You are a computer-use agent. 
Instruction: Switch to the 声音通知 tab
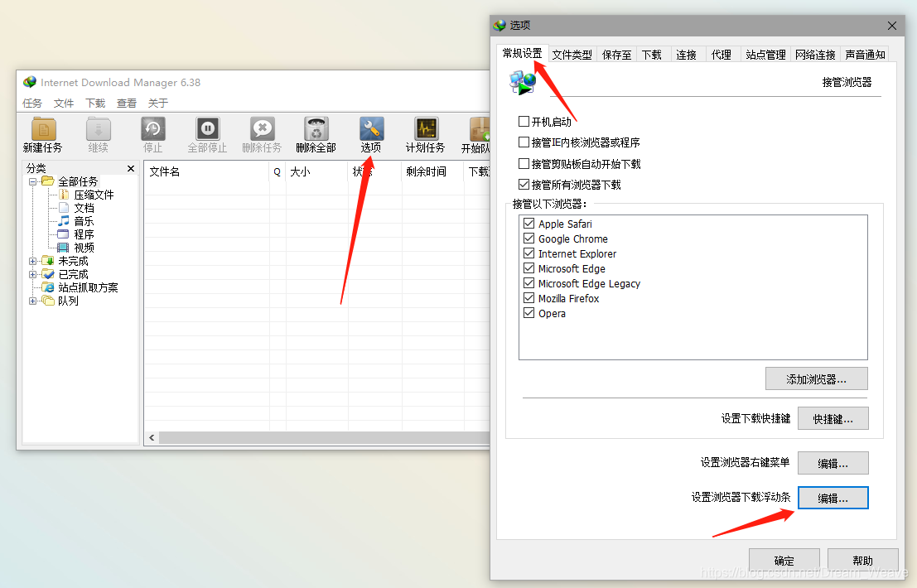(865, 55)
